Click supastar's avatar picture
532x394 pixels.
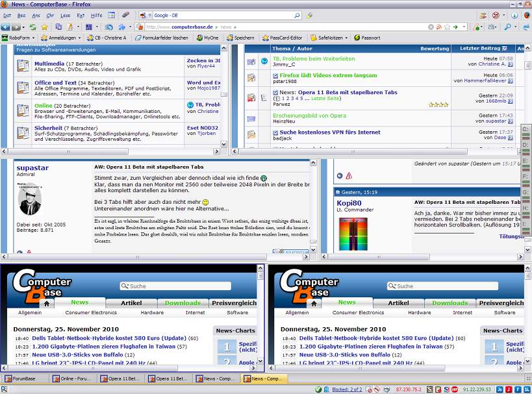[30, 199]
